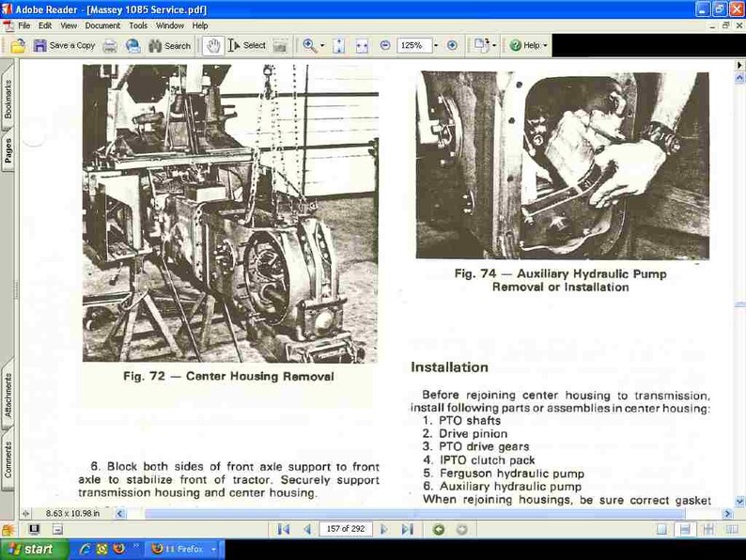Click the Snapshot camera tool

(x=280, y=46)
